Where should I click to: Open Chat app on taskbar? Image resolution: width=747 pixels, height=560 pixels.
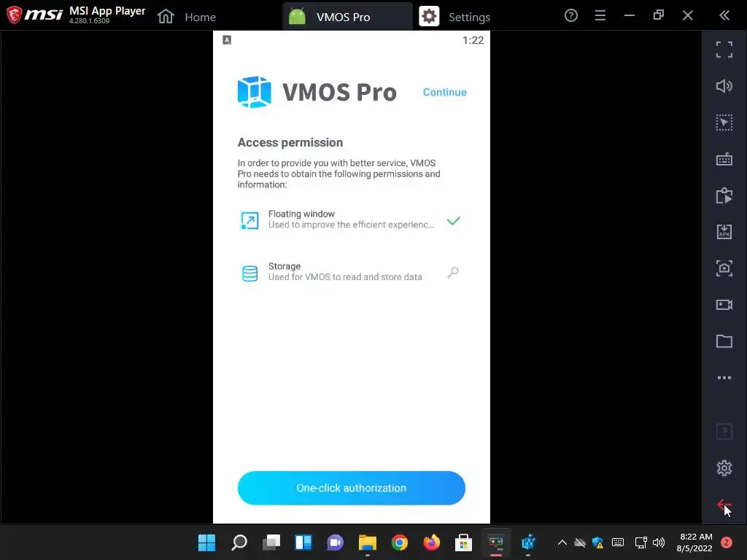click(336, 542)
